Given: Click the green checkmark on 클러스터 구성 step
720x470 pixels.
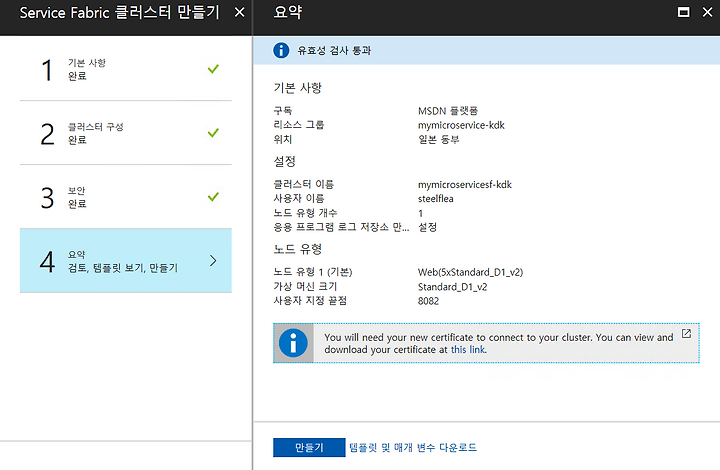Looking at the screenshot, I should [x=213, y=133].
